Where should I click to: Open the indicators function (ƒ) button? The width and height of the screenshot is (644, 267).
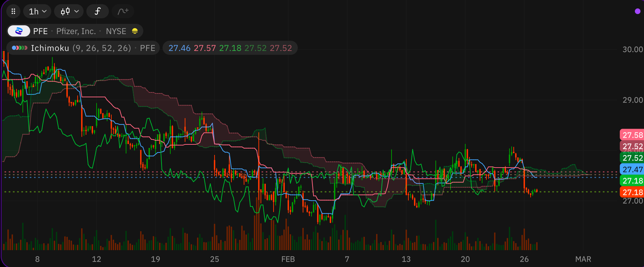[x=97, y=12]
